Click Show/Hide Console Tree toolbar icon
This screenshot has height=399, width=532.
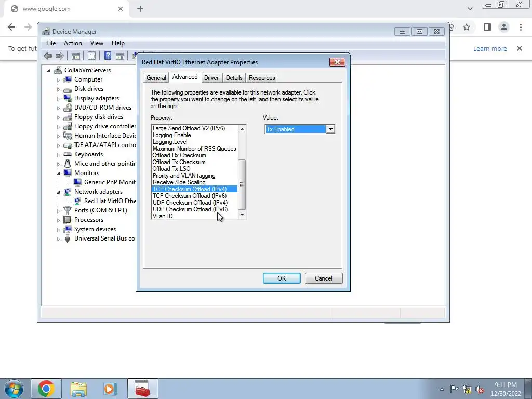pos(76,56)
